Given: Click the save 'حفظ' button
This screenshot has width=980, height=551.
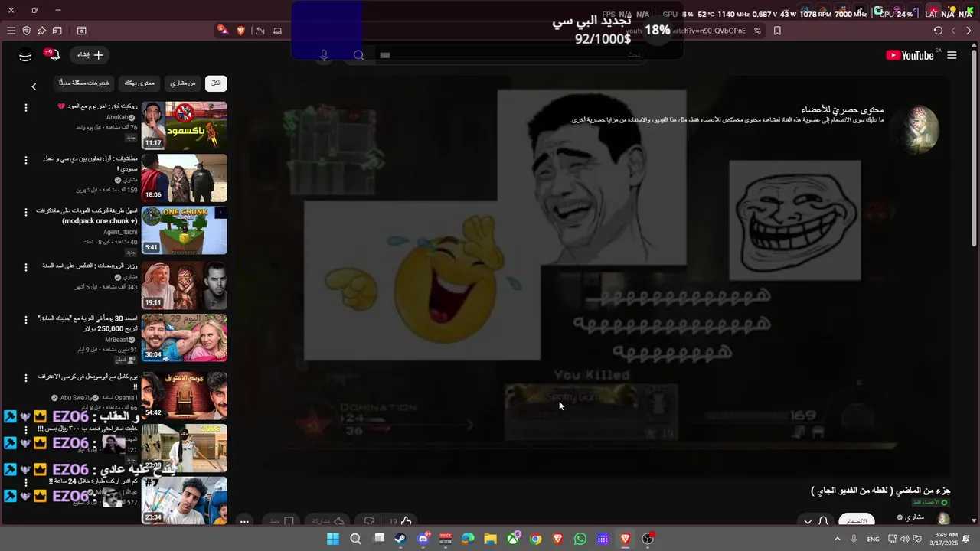Looking at the screenshot, I should 282,521.
